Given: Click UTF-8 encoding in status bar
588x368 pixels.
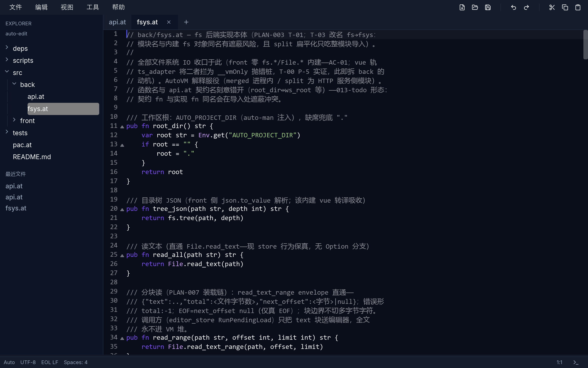Looking at the screenshot, I should click(x=28, y=362).
